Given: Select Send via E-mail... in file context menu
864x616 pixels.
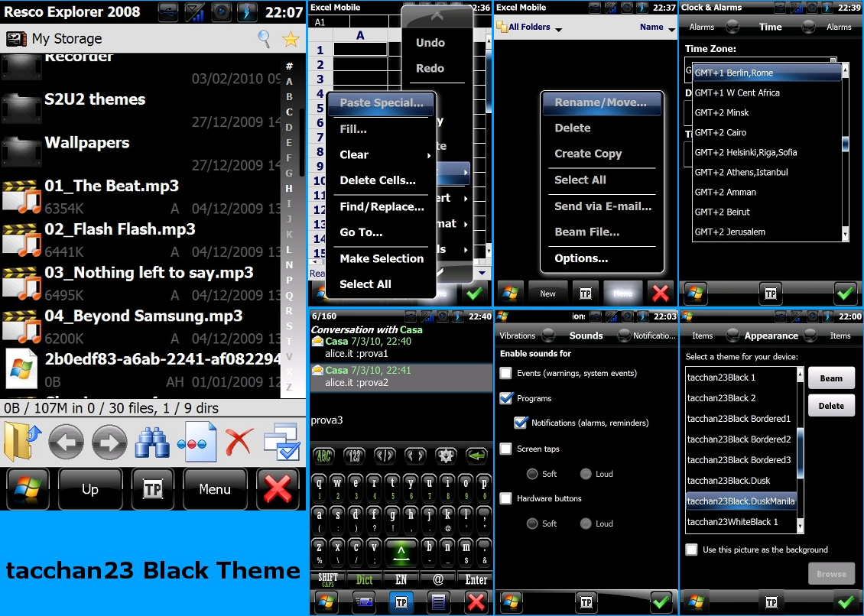Looking at the screenshot, I should [x=603, y=206].
